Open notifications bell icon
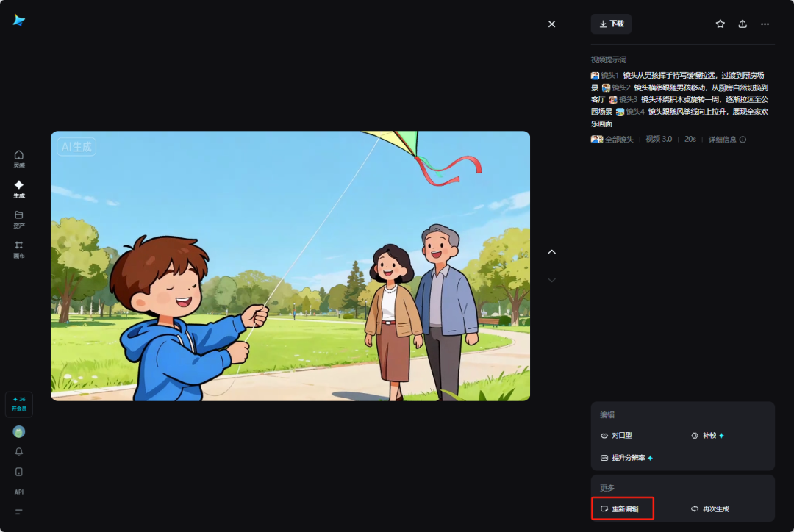794x532 pixels. coord(19,452)
